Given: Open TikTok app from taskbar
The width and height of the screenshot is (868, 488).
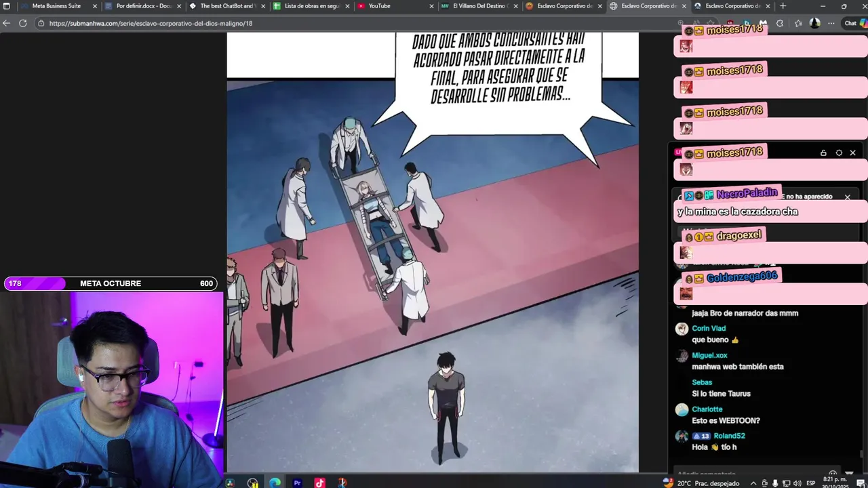Looking at the screenshot, I should (319, 483).
